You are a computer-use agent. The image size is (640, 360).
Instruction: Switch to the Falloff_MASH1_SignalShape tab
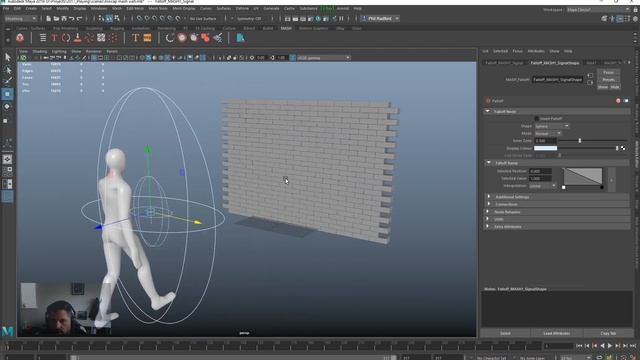pos(554,63)
